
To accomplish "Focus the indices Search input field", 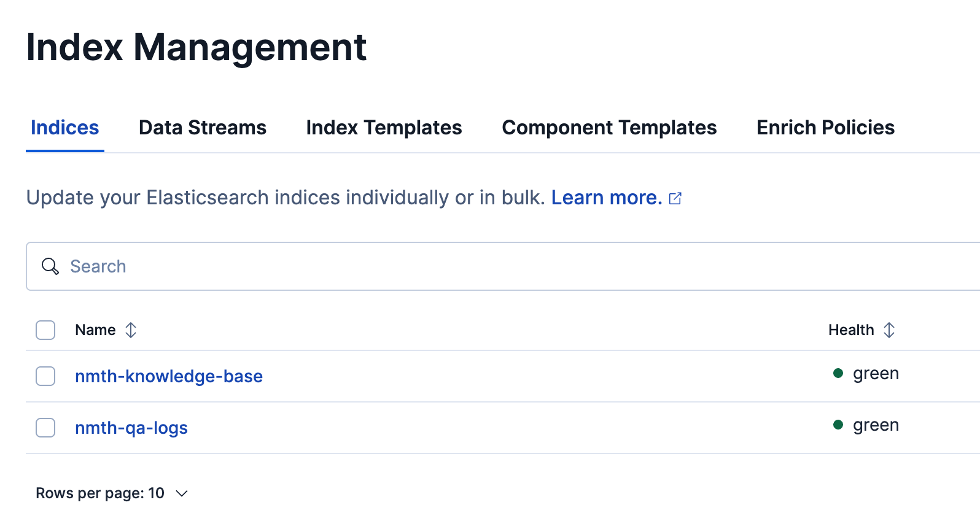I will click(491, 266).
